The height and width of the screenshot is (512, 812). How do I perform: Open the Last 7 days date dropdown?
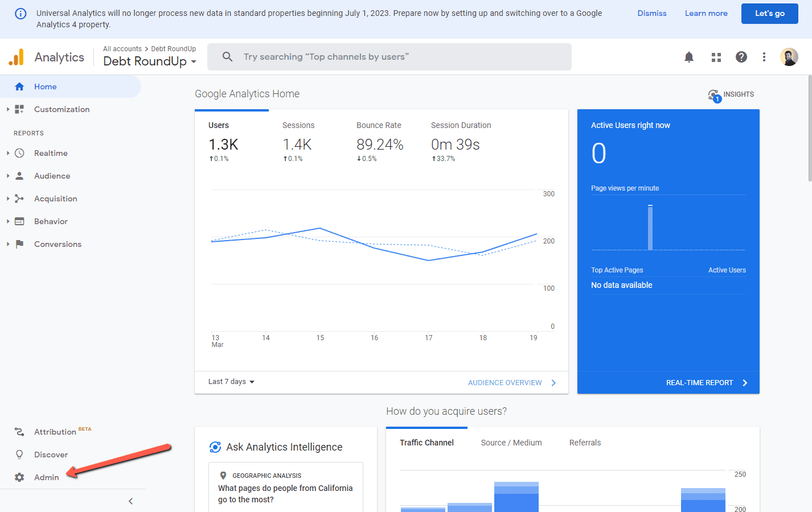231,382
